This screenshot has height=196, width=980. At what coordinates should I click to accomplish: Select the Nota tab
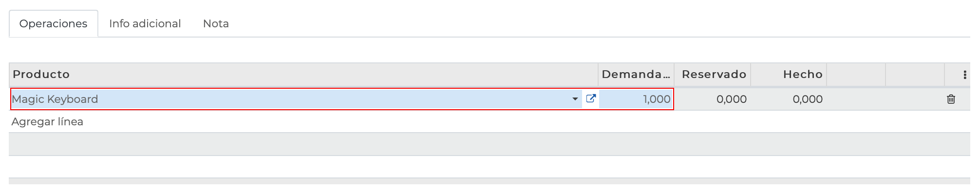[x=216, y=23]
